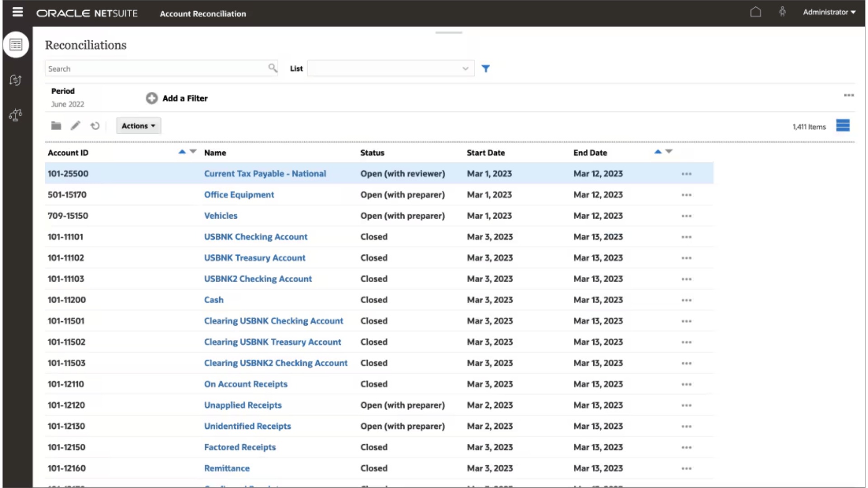This screenshot has height=488, width=868.
Task: Toggle the list view display icon
Action: click(843, 126)
